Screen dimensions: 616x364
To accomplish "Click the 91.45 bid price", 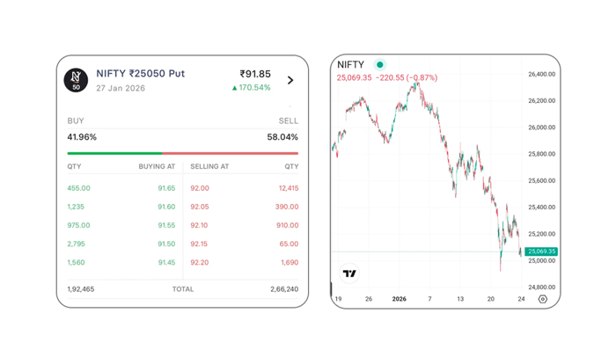I will click(166, 262).
